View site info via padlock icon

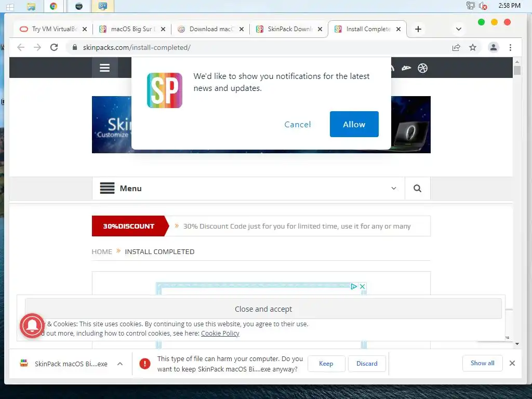(75, 47)
